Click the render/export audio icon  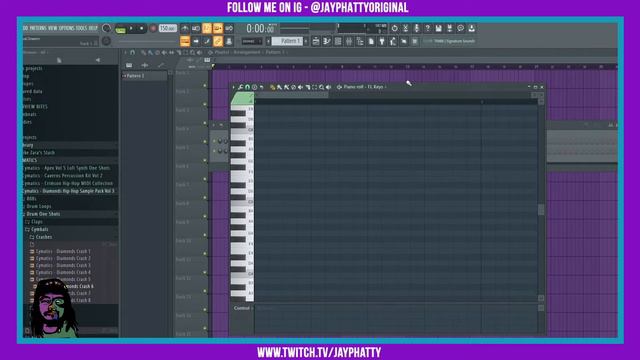(449, 28)
